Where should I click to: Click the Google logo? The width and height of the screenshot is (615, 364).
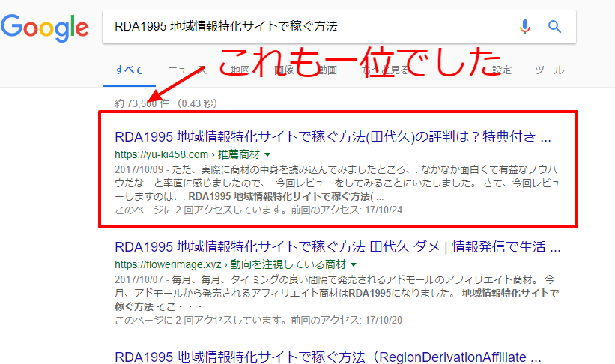pyautogui.click(x=45, y=28)
